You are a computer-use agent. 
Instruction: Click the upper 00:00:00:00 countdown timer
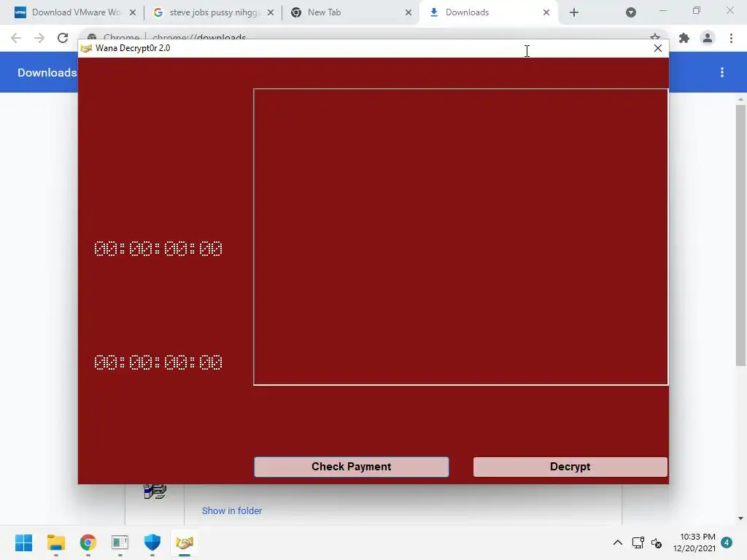(158, 249)
